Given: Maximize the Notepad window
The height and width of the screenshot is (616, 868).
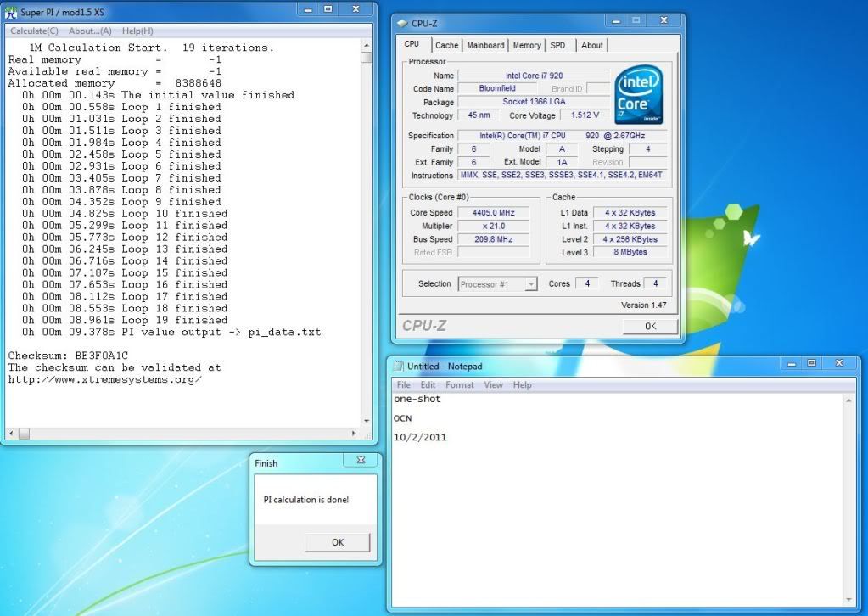Looking at the screenshot, I should (x=811, y=363).
